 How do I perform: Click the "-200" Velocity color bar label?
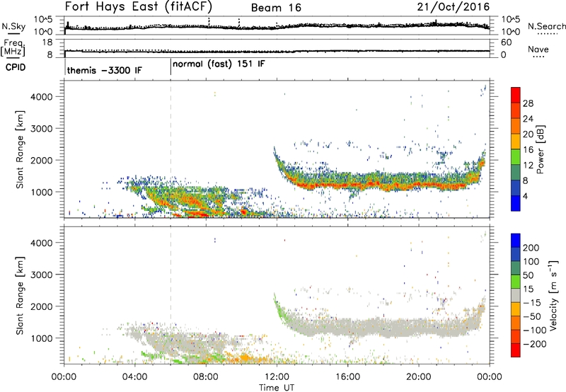pyautogui.click(x=534, y=344)
